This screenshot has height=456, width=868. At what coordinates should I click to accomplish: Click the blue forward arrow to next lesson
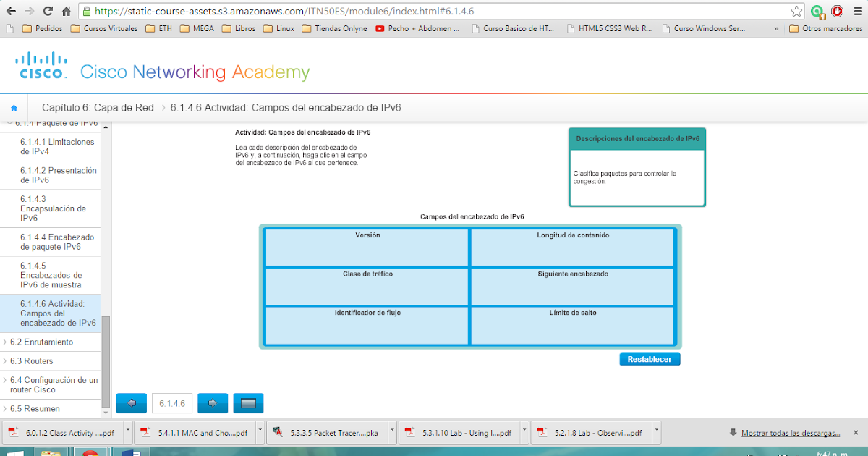tap(212, 403)
